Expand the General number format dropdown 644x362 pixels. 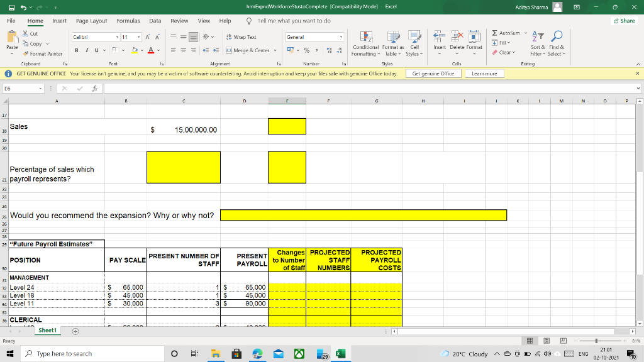pyautogui.click(x=341, y=37)
